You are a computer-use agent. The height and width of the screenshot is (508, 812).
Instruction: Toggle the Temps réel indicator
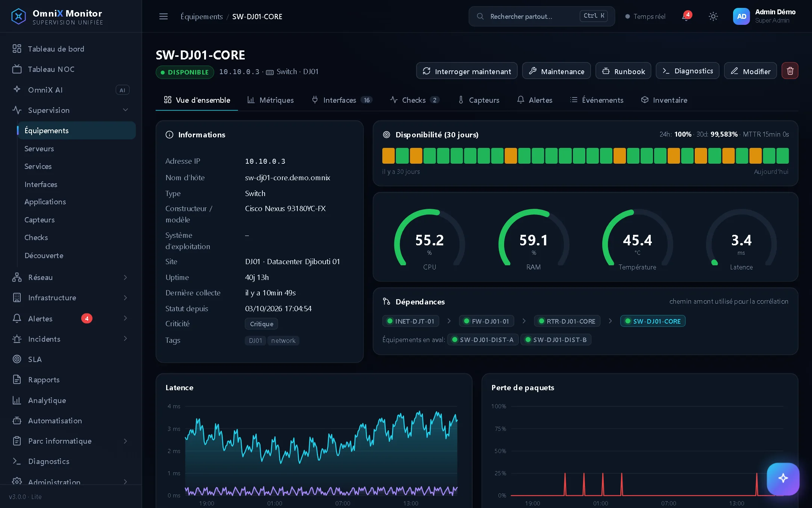pyautogui.click(x=645, y=17)
